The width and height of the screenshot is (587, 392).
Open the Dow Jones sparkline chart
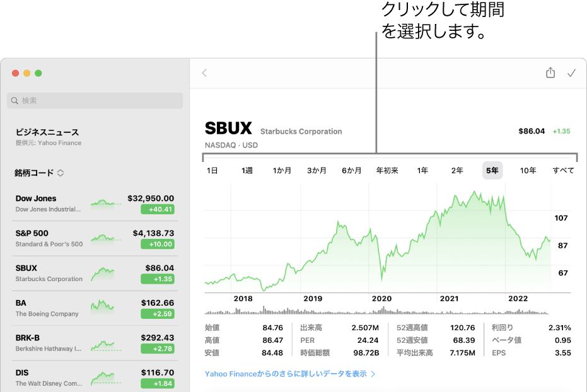(105, 202)
